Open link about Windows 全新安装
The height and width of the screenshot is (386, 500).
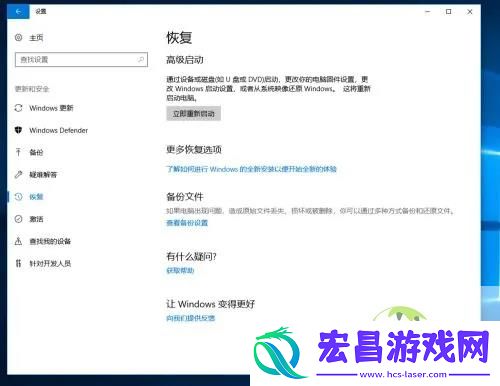[x=252, y=169]
